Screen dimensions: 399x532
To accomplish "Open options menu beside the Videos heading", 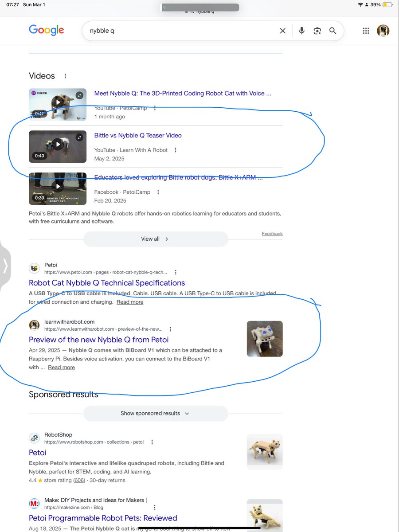I will (x=65, y=76).
